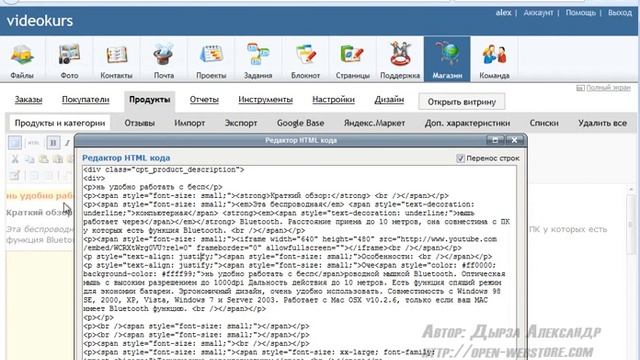The width and height of the screenshot is (640, 360).
Task: Click the alex user link
Action: point(503,13)
